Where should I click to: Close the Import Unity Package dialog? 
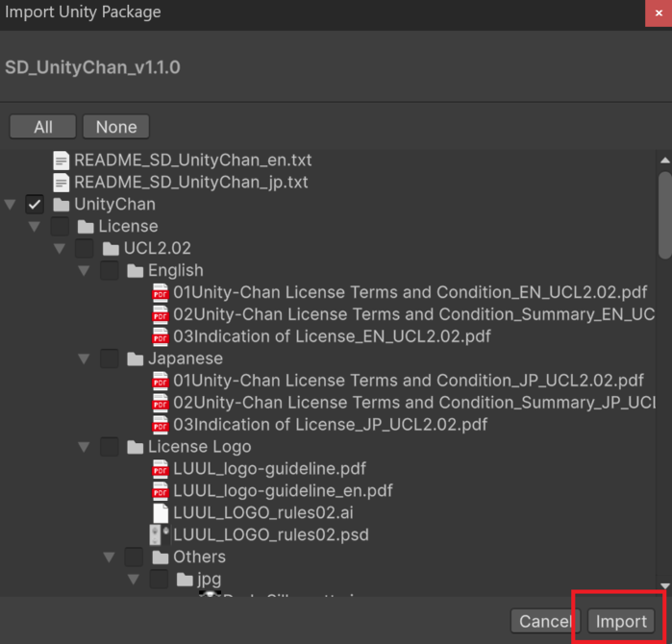(659, 13)
